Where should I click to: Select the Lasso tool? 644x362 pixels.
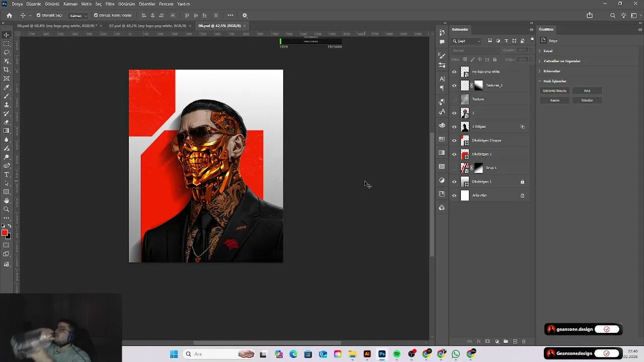7,52
